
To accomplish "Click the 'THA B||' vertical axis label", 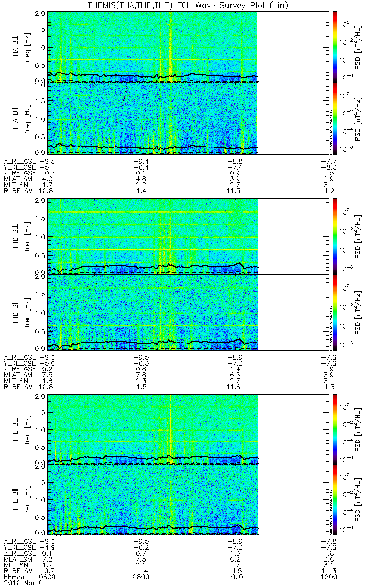I will coord(16,119).
